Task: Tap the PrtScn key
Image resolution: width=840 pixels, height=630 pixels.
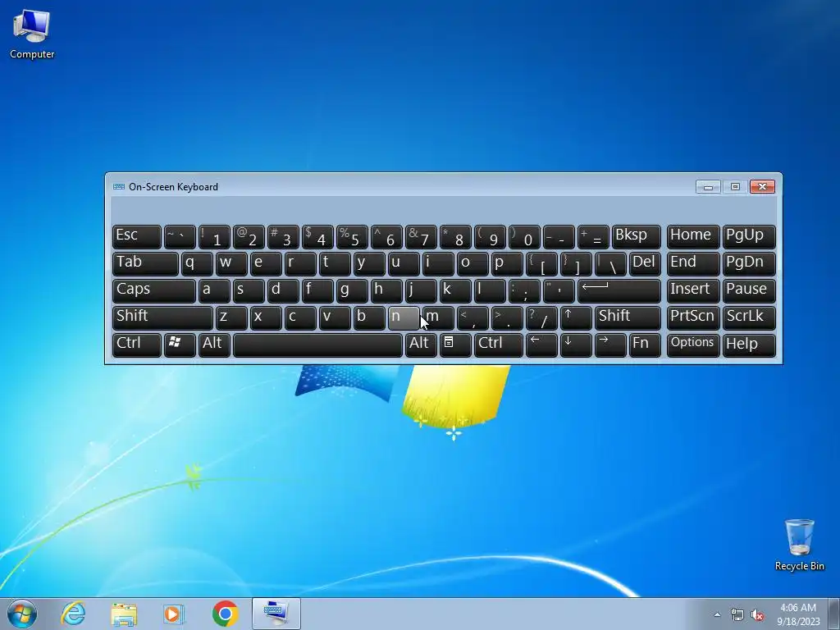Action: (x=692, y=317)
